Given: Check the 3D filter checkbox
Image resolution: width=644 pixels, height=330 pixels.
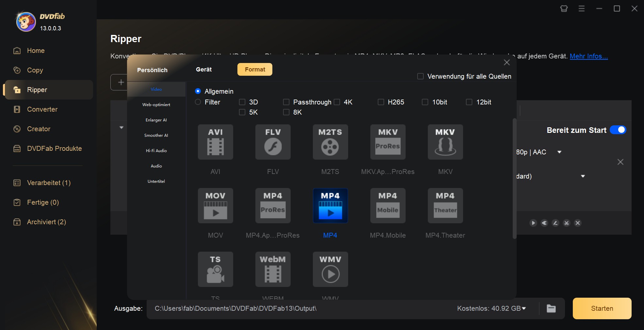Looking at the screenshot, I should pyautogui.click(x=242, y=102).
